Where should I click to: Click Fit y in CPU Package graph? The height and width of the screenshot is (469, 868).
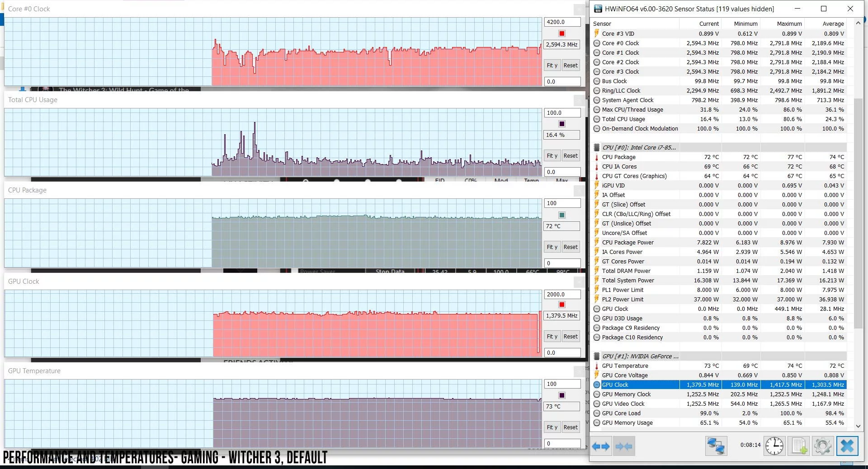click(x=552, y=247)
